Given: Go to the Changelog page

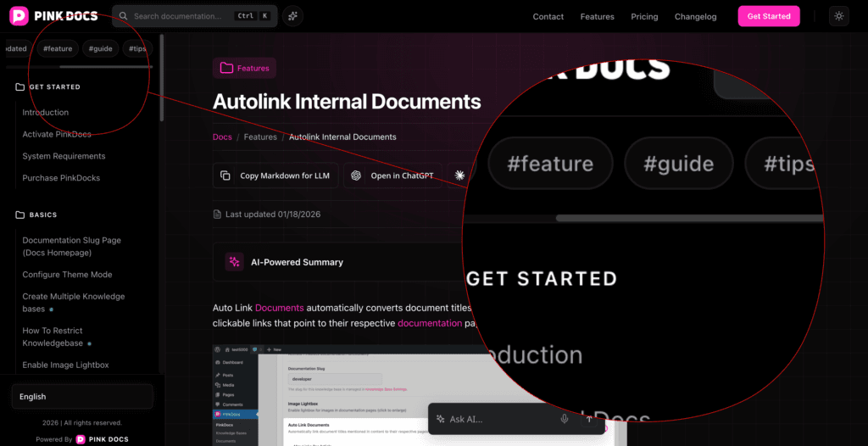Looking at the screenshot, I should [695, 16].
